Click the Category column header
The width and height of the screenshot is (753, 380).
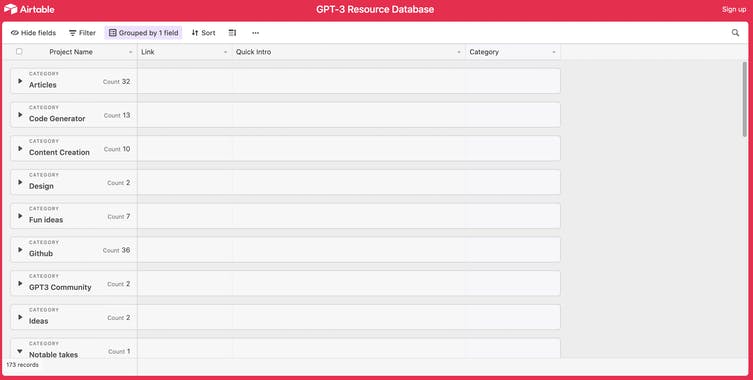click(x=484, y=52)
